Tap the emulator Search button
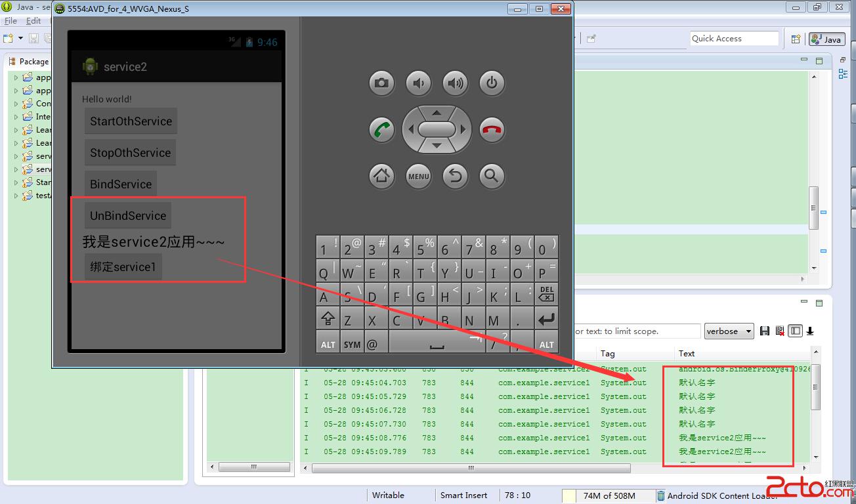Viewport: 856px width, 504px height. pyautogui.click(x=492, y=176)
